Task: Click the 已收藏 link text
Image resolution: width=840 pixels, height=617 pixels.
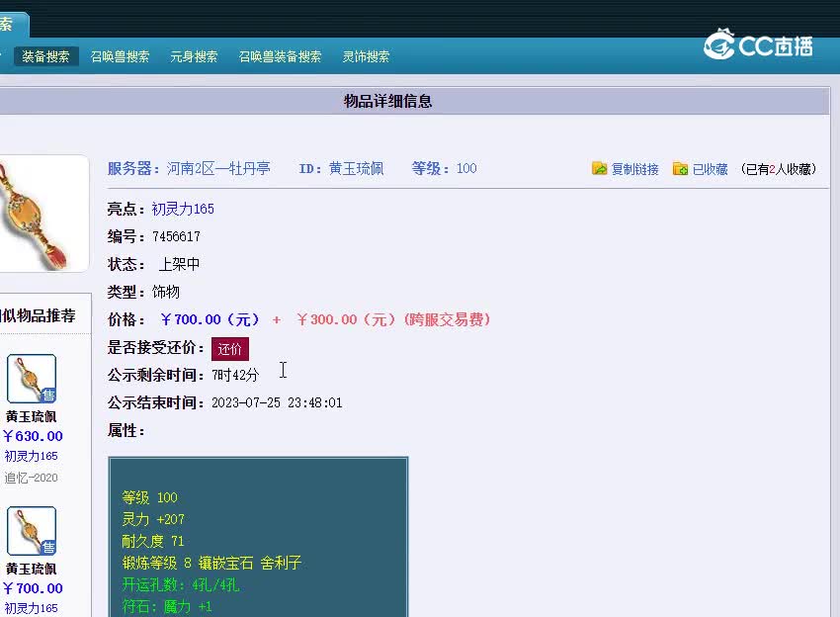Action: (710, 169)
